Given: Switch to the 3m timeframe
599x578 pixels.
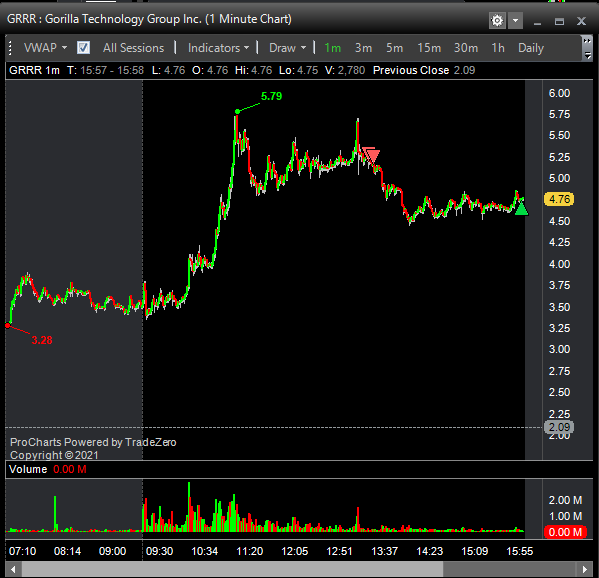Looking at the screenshot, I should pyautogui.click(x=363, y=48).
